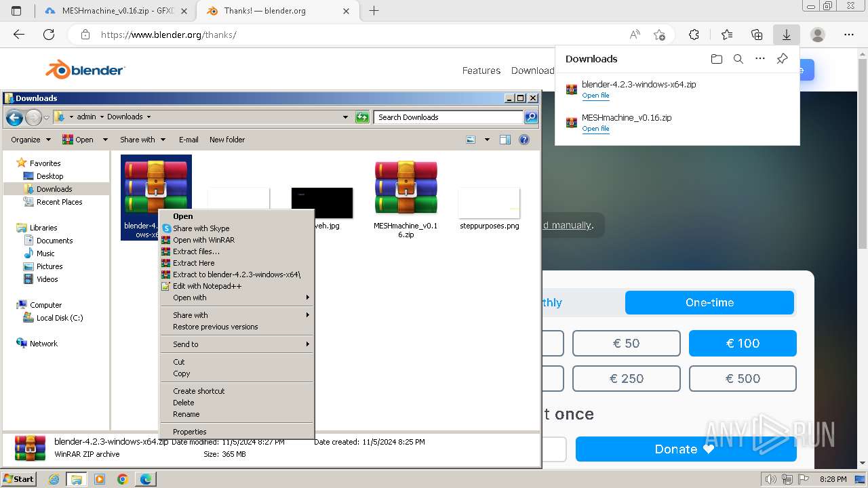This screenshot has height=488, width=868.
Task: Open view options dropdown arrow in Explorer
Action: [x=486, y=140]
